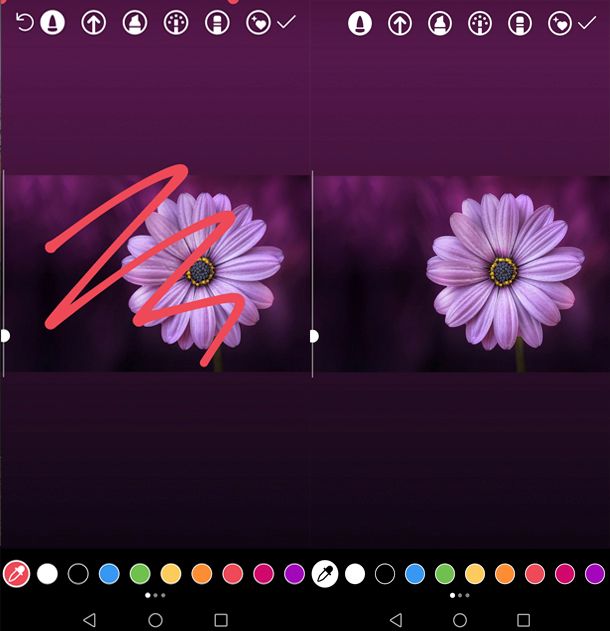Select the arrow brush tool in right screen

(400, 23)
